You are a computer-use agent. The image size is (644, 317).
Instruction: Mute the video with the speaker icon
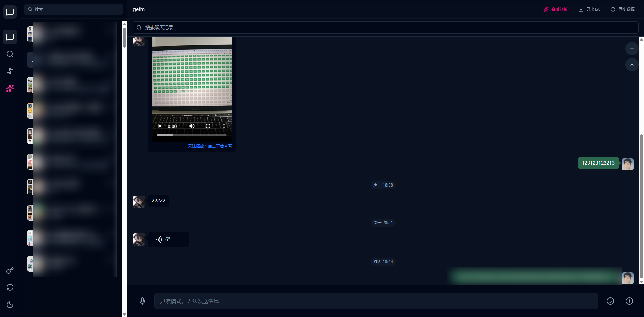[192, 126]
